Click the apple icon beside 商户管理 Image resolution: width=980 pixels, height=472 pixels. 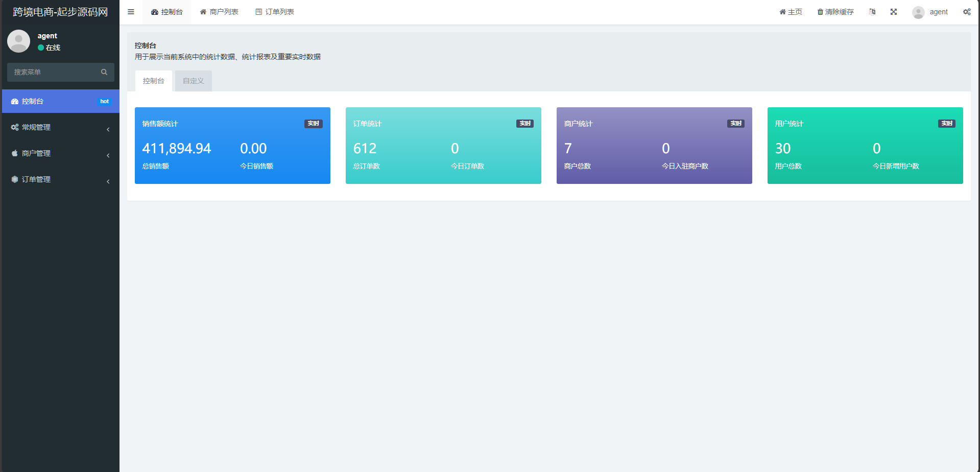pyautogui.click(x=15, y=153)
